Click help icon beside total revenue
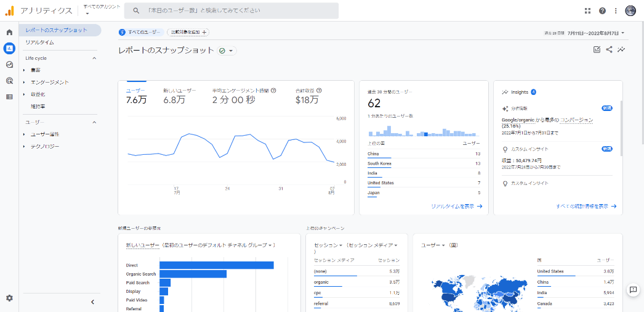Viewport: 644px width, 312px height. coord(319,91)
